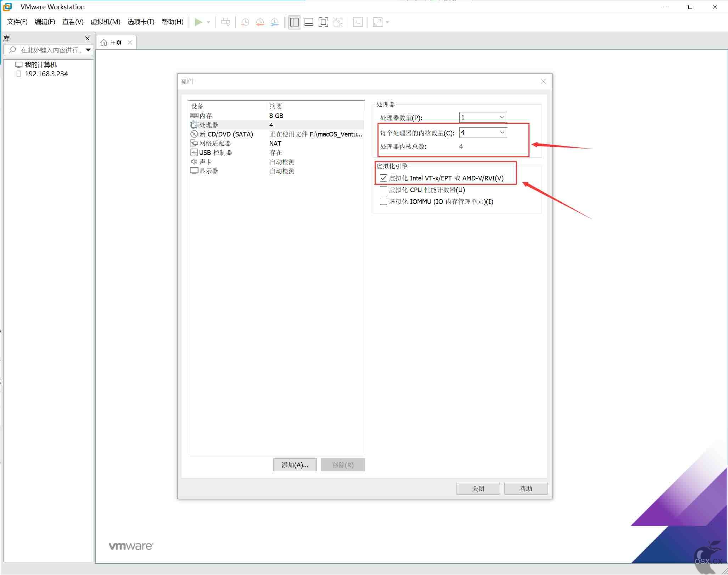Open the 查看(V) menu
Viewport: 728px width, 575px height.
[x=73, y=22]
